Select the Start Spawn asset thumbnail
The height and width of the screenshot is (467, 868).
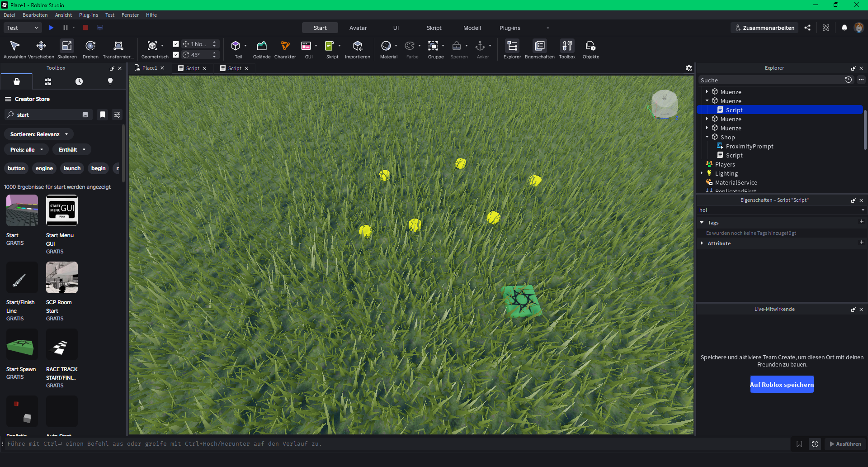click(x=22, y=345)
